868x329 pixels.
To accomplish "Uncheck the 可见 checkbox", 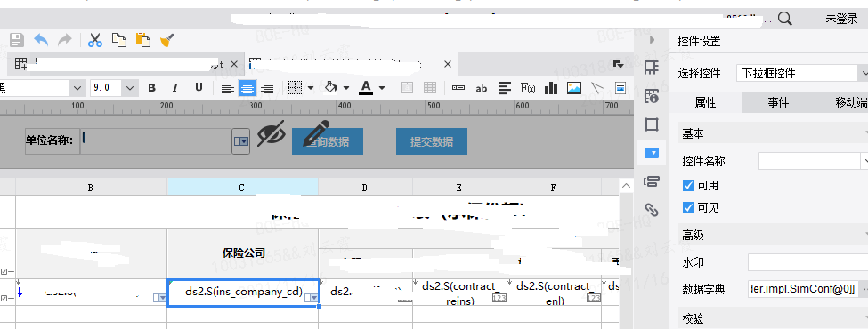I will coord(689,208).
